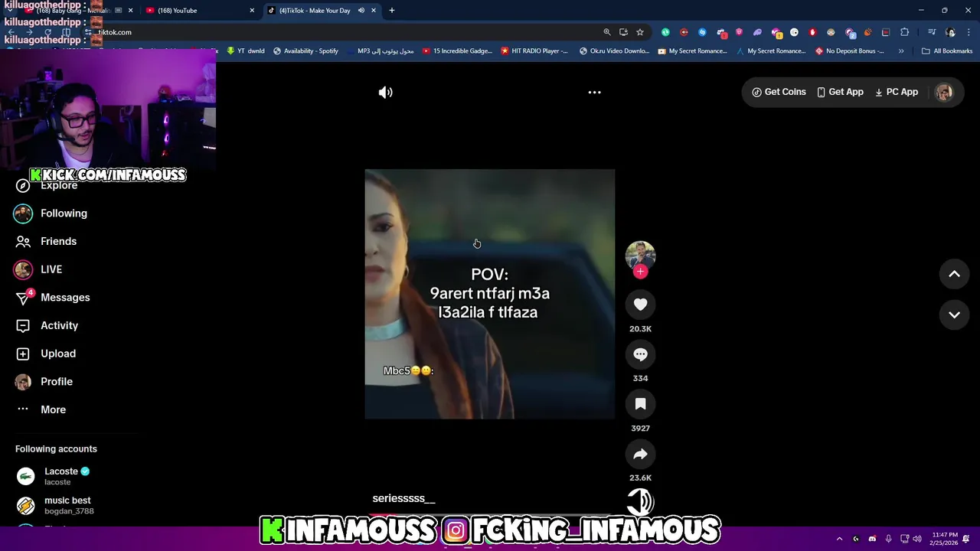Open the 15 Incredible Gadge... bookmark
Viewport: 980px width, 551px height.
tap(457, 51)
